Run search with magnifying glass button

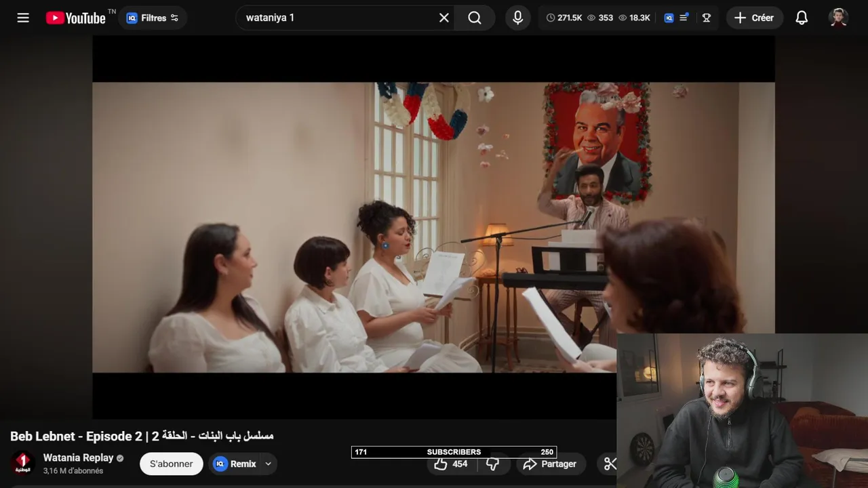(x=475, y=18)
